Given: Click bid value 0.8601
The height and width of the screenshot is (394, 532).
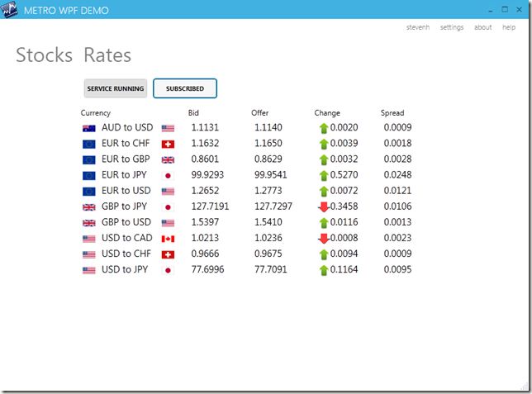Looking at the screenshot, I should click(205, 159).
